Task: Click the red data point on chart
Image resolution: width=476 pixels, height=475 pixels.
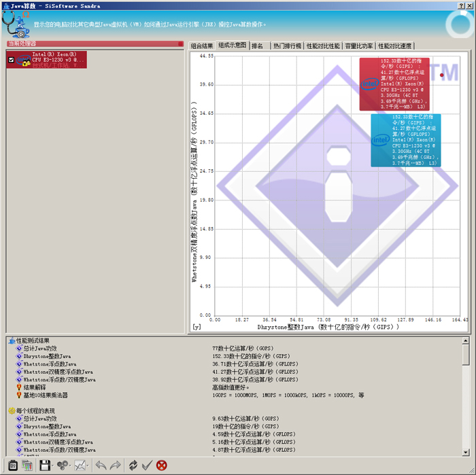Action: pos(442,75)
